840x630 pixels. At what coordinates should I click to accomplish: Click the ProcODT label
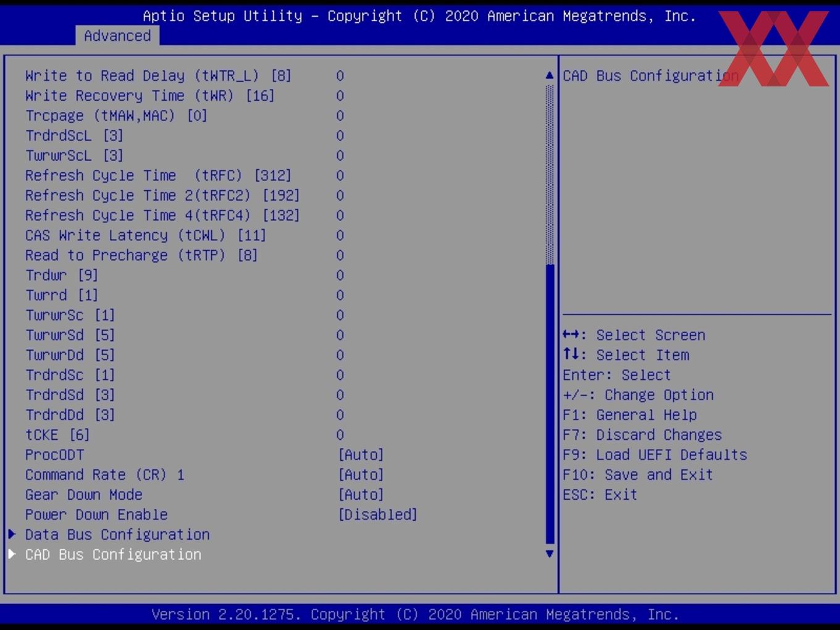click(54, 455)
